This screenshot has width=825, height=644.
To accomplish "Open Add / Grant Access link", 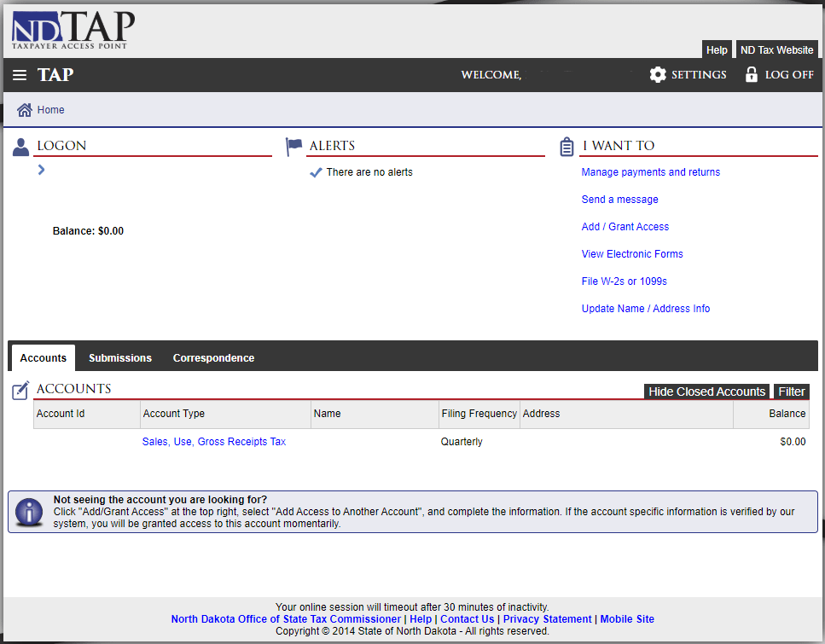I will coord(625,227).
